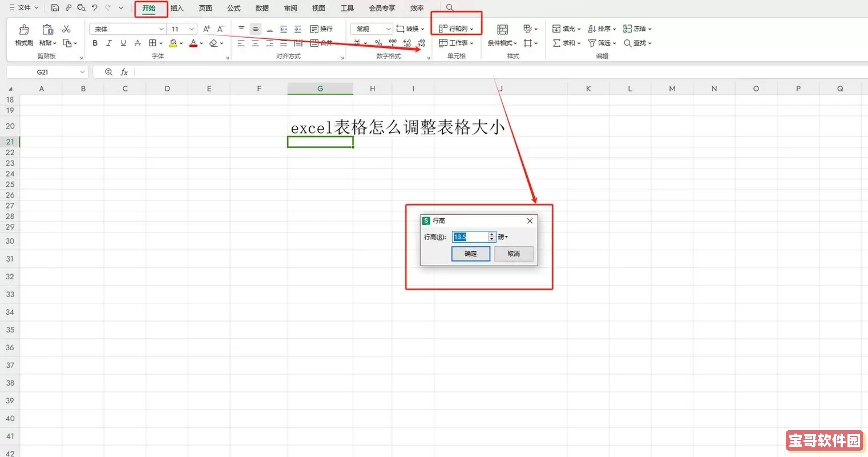Toggle middle vertical alignment
Image resolution: width=868 pixels, height=457 pixels.
pos(256,29)
